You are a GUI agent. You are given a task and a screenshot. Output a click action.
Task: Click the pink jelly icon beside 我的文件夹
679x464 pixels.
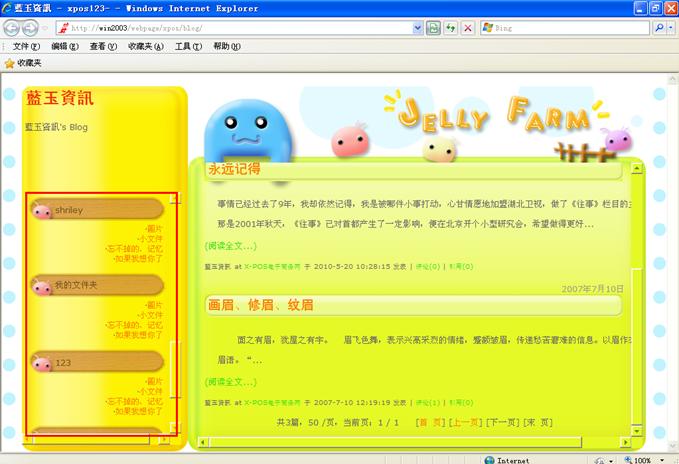42,287
